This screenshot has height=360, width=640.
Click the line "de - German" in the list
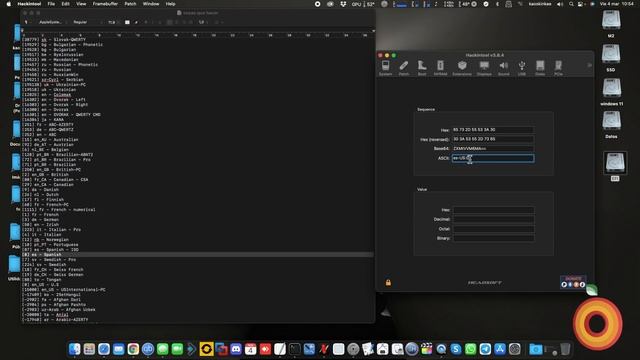40,220
